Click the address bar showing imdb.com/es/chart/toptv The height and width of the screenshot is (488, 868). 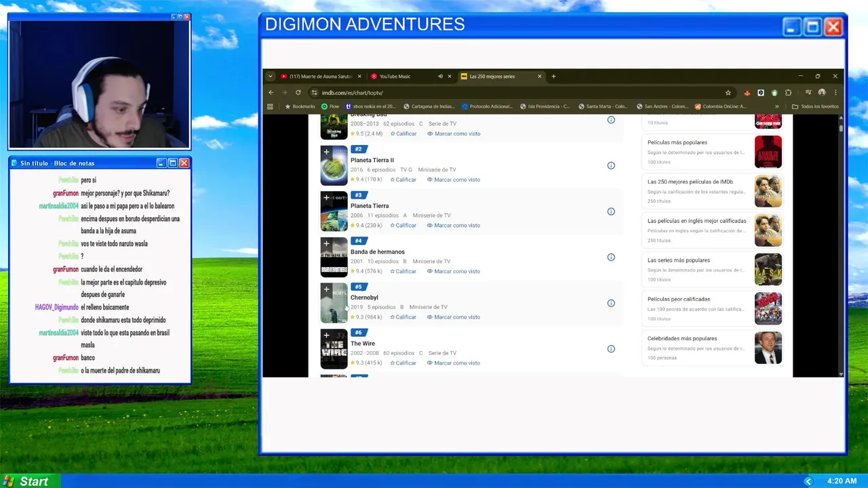[519, 93]
